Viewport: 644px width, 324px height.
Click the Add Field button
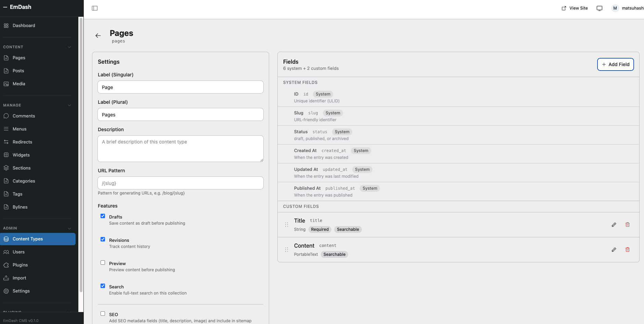pyautogui.click(x=615, y=64)
